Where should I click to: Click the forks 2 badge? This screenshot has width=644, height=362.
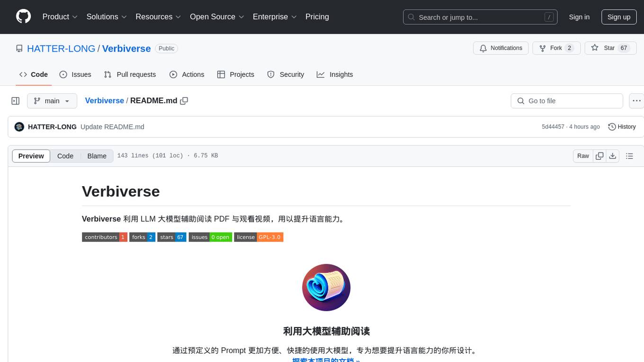pos(143,237)
